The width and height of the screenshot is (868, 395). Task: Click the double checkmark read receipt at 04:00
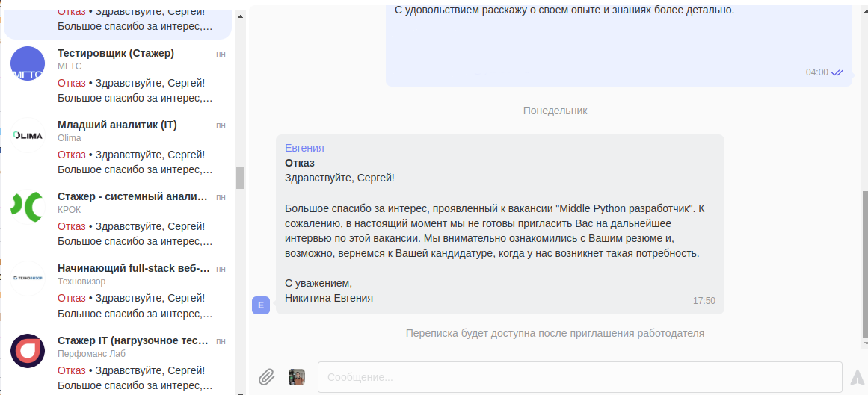[837, 72]
